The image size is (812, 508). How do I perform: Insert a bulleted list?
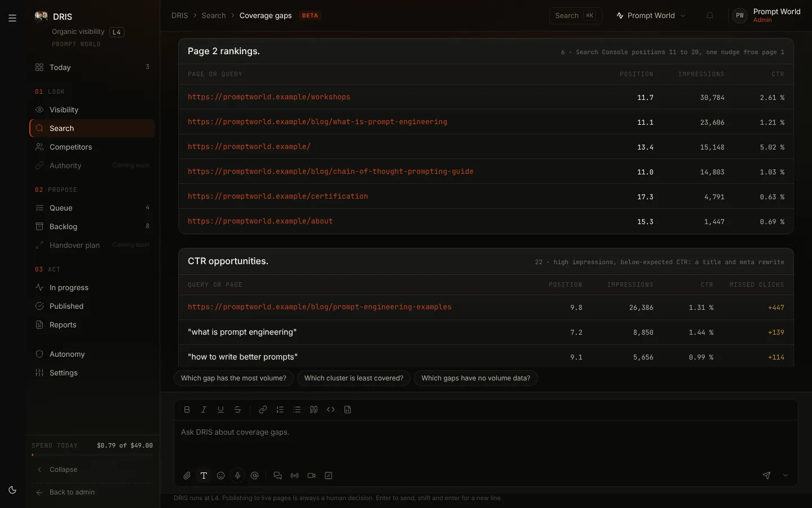pos(297,410)
